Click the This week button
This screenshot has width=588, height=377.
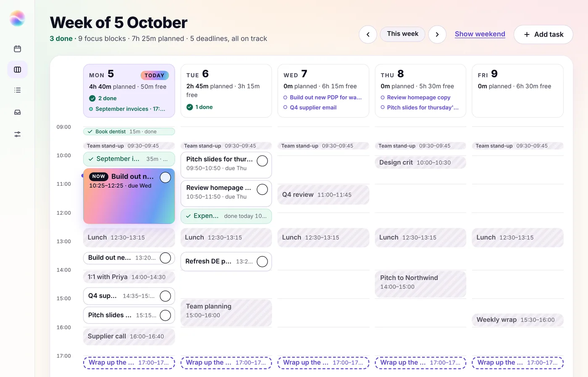click(x=402, y=34)
